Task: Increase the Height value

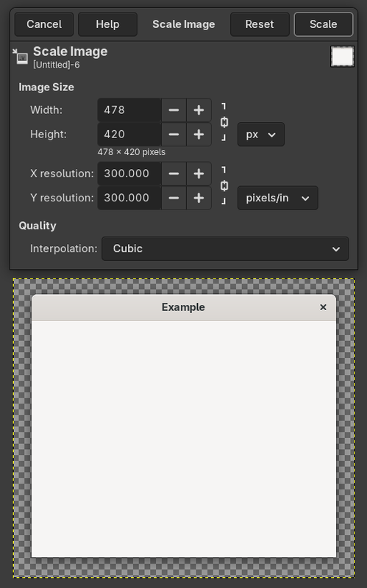Action: tap(199, 135)
